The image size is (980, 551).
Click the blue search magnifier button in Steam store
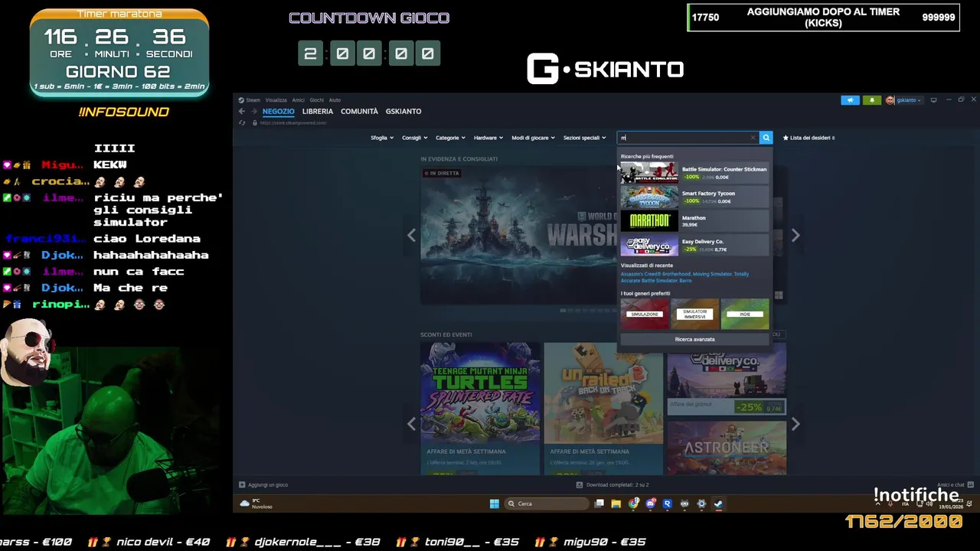click(766, 138)
